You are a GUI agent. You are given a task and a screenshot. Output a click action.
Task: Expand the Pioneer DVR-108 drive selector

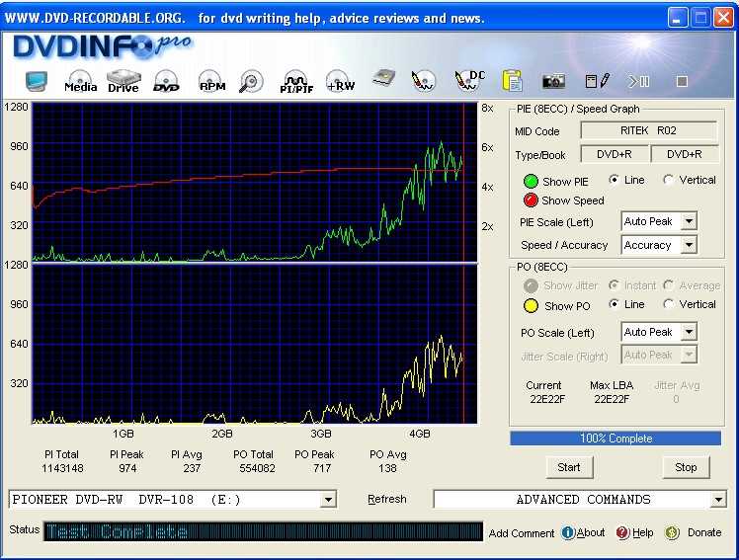[x=328, y=500]
